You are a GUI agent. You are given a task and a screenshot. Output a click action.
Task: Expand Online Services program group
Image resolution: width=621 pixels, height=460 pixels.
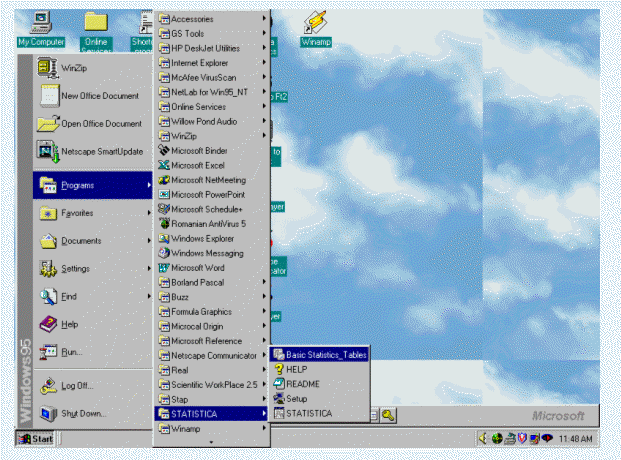pyautogui.click(x=212, y=107)
